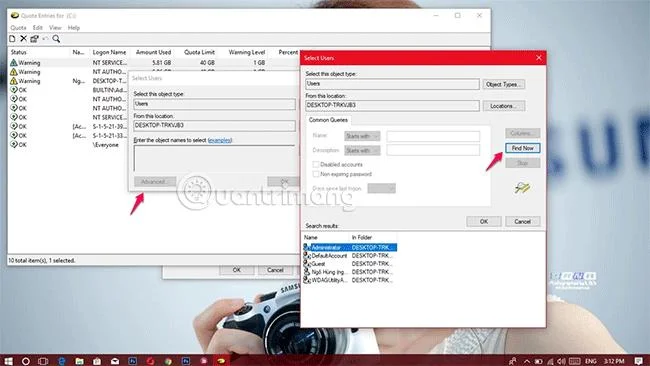Open the Properties toolbar icon in Quota Entries

click(x=34, y=39)
